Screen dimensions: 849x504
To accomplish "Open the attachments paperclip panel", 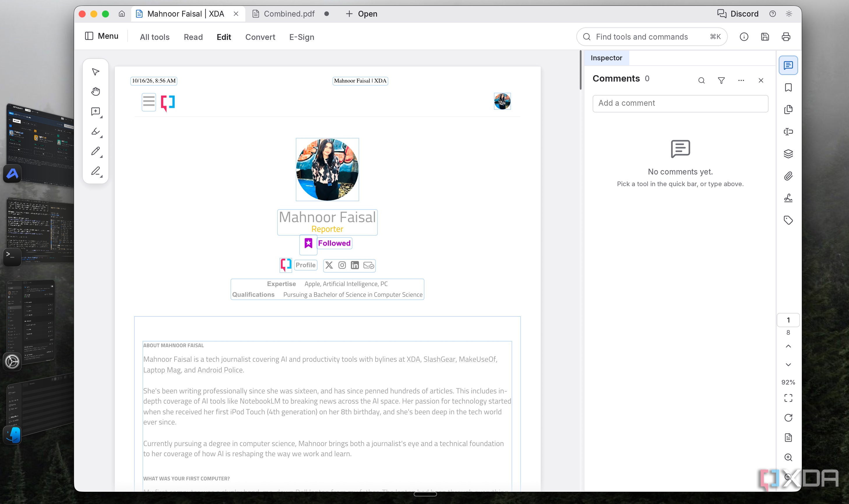I will coord(788,176).
